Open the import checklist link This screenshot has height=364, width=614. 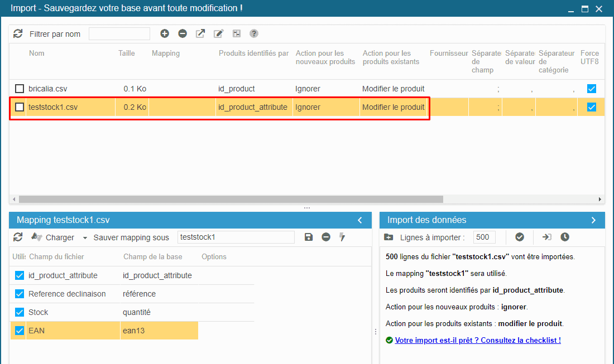coord(478,340)
